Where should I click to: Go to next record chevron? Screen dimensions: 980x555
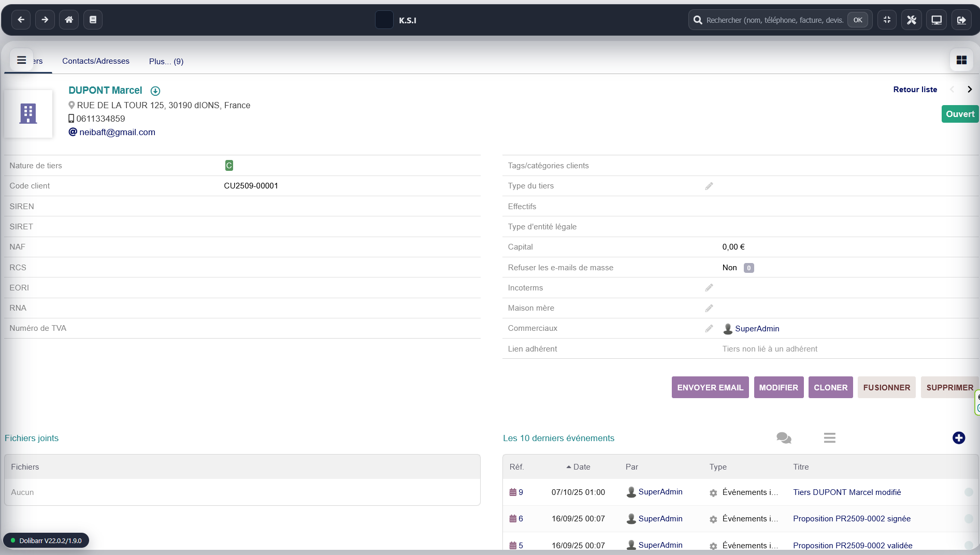pos(970,90)
